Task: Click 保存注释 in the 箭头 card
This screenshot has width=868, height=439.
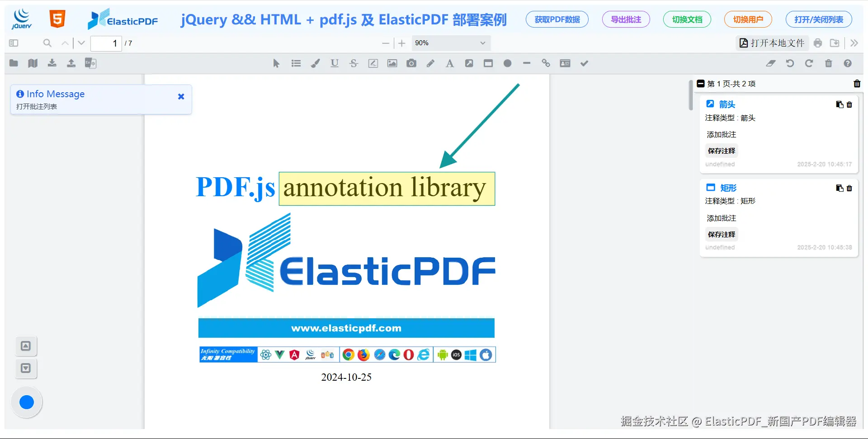Action: [722, 151]
